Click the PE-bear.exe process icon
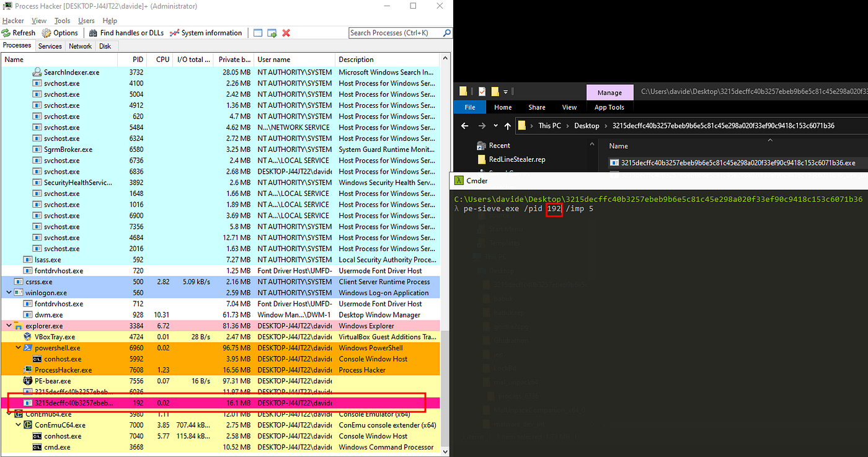868x457 pixels. pyautogui.click(x=28, y=381)
